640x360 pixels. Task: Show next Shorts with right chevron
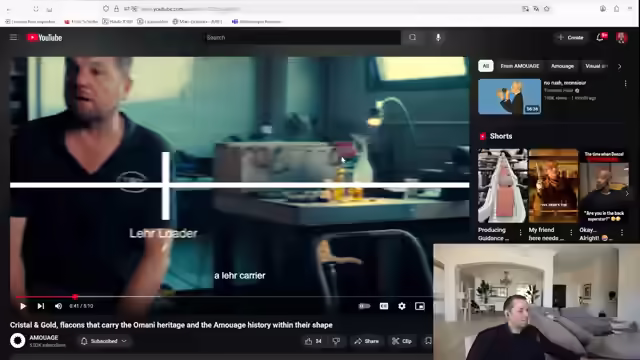point(627,193)
